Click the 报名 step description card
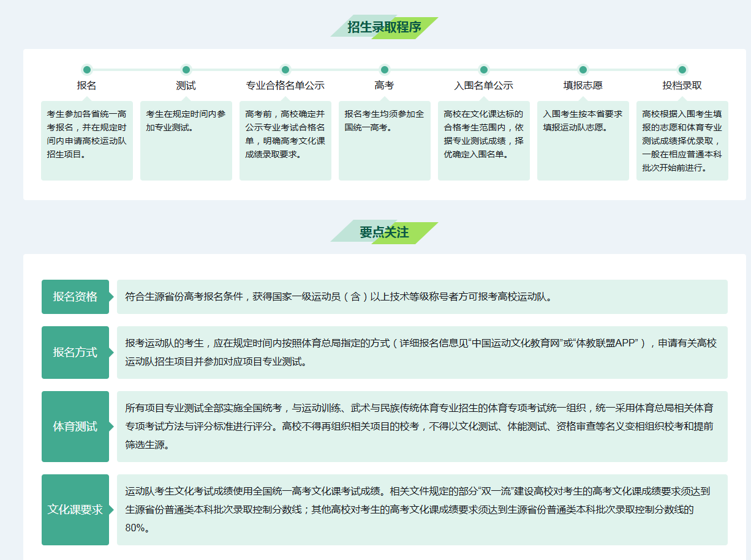Viewport: 751px width, 560px height. [87, 141]
